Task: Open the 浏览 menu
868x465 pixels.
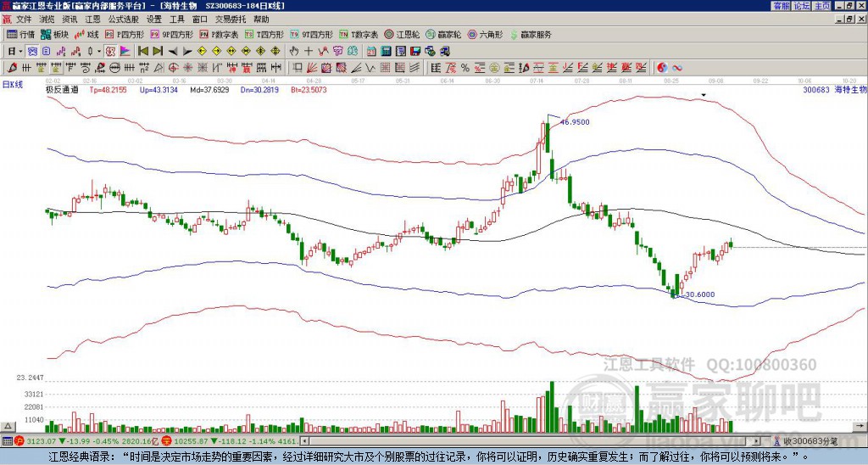Action: click(x=47, y=20)
